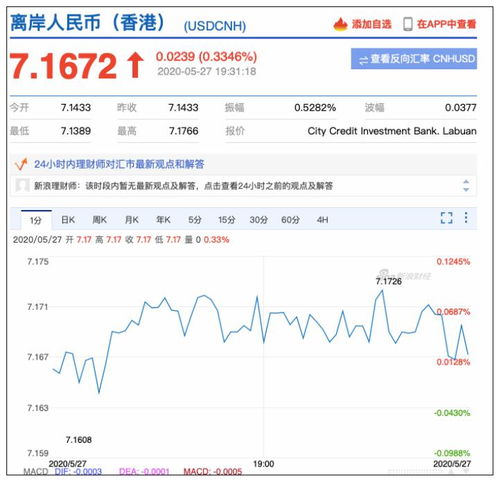Click the MACD: -0.0005 indicator
Viewport: 499px width, 481px height.
[x=213, y=471]
